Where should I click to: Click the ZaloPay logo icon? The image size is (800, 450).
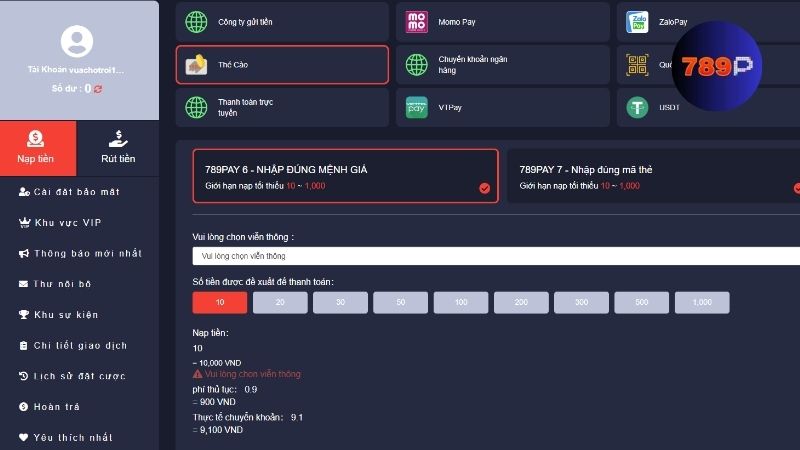pos(637,22)
